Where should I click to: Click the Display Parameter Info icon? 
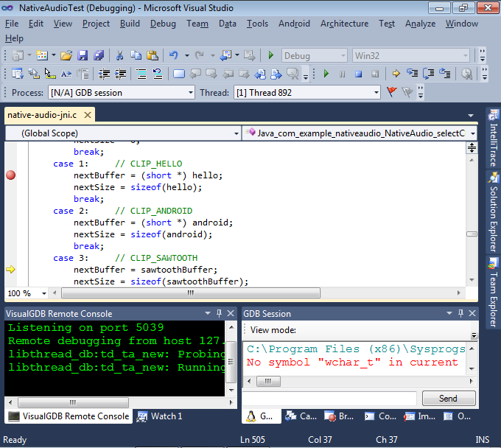click(34, 74)
